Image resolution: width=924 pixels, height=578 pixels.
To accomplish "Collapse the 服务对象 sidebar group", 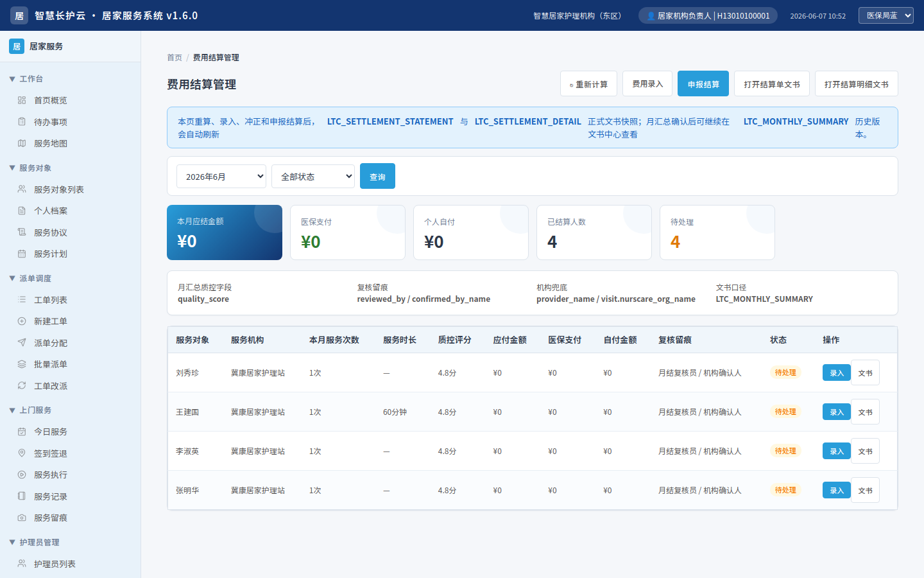I will [x=12, y=168].
